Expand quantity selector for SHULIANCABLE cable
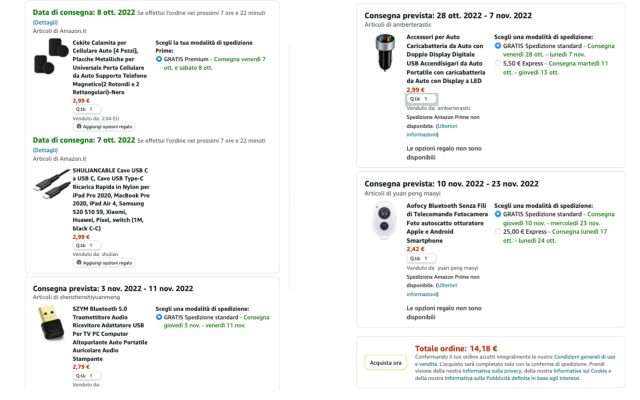Screen dimensions: 640x400 [x=86, y=244]
